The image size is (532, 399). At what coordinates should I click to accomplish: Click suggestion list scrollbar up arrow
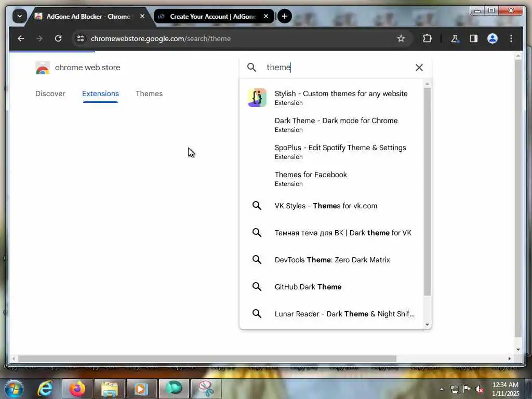[x=427, y=84]
